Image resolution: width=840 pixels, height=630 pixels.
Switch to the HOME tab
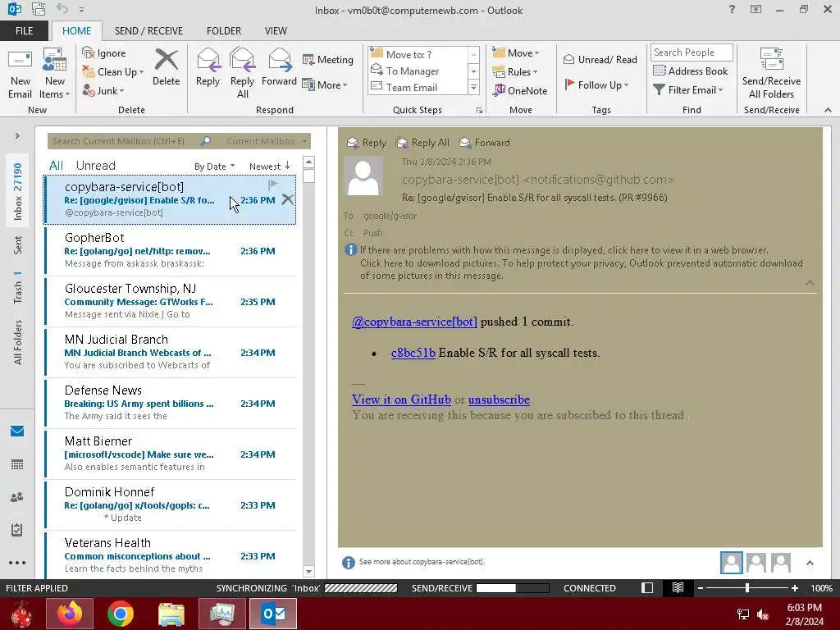pyautogui.click(x=76, y=31)
